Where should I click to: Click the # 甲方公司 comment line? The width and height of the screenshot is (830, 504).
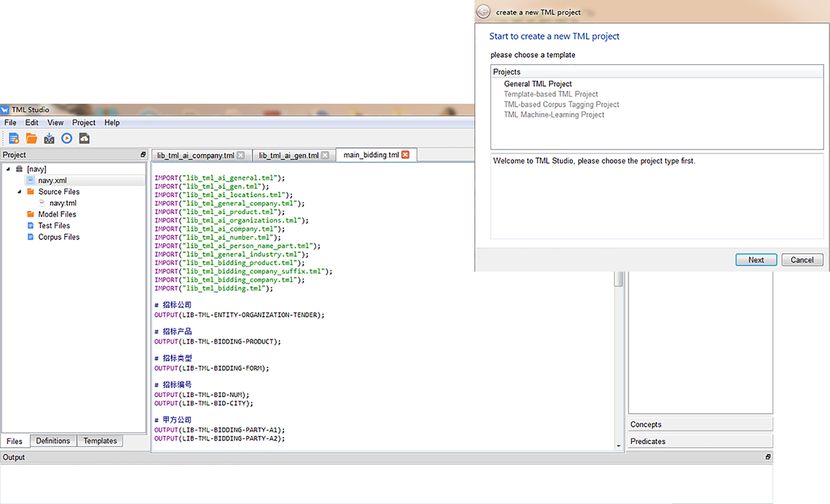point(173,420)
